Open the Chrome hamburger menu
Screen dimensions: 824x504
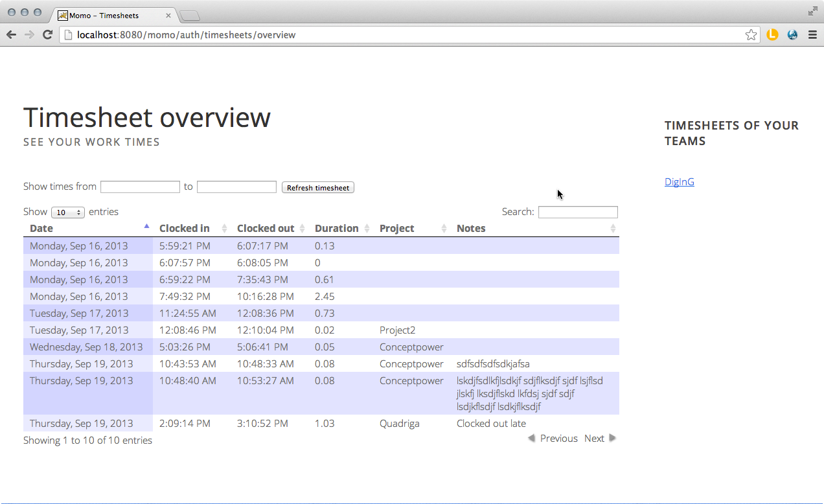(x=812, y=35)
